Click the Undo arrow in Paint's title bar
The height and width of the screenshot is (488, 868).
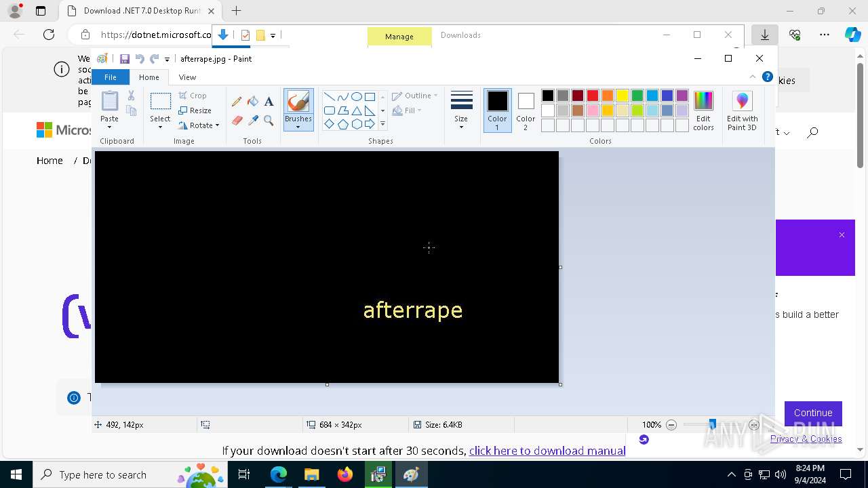click(x=140, y=59)
